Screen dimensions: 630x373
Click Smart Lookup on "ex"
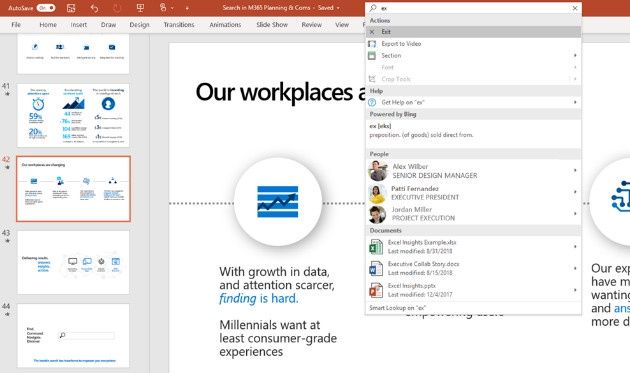tap(473, 308)
